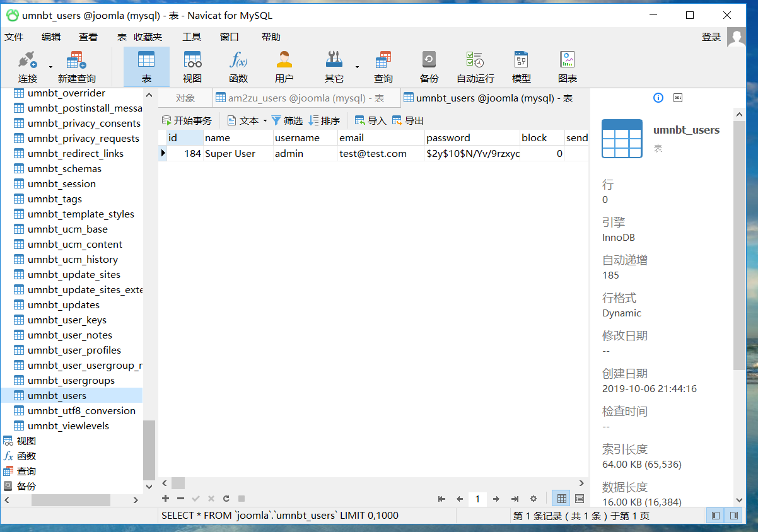Open the 窗口 menu
The image size is (758, 532).
coord(229,37)
